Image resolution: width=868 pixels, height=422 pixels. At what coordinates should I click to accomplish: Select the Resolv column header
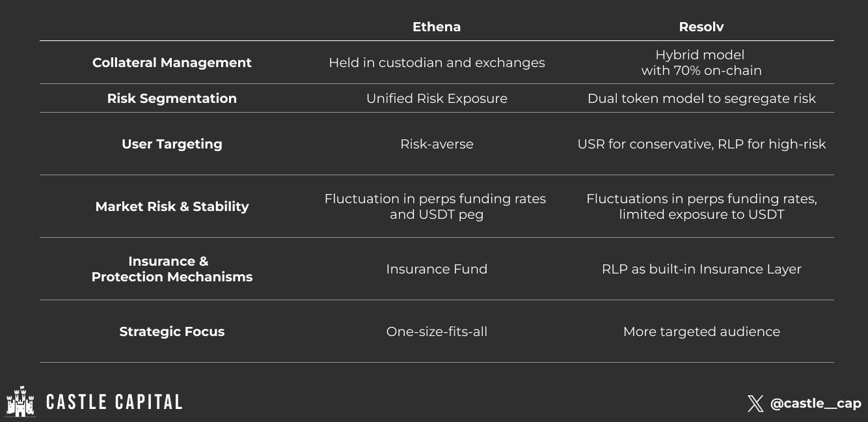pyautogui.click(x=701, y=27)
